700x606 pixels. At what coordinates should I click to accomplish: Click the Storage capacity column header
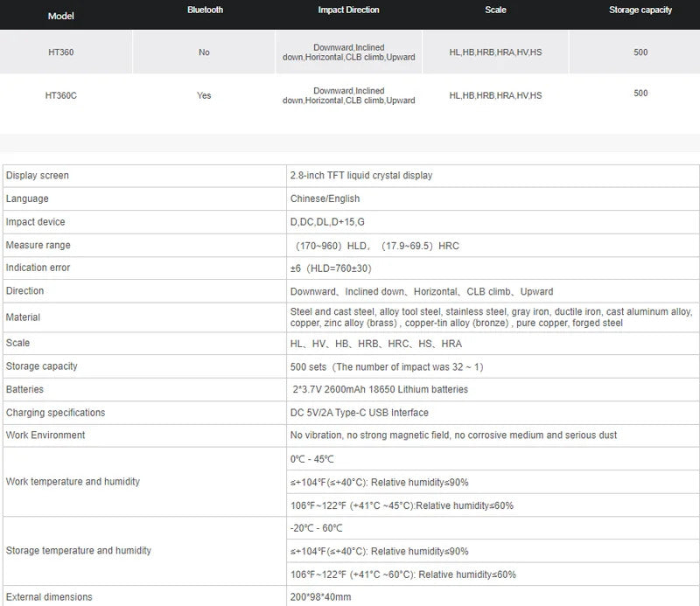[x=640, y=10]
